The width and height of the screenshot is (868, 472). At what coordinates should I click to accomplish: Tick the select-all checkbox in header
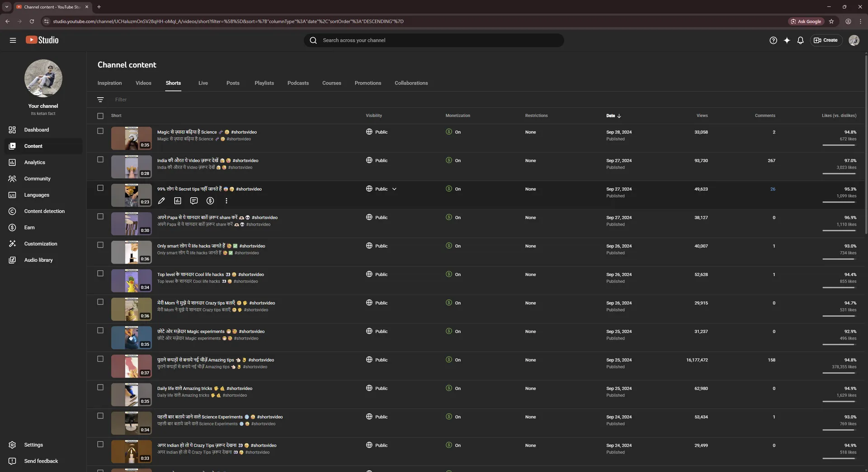(x=100, y=116)
